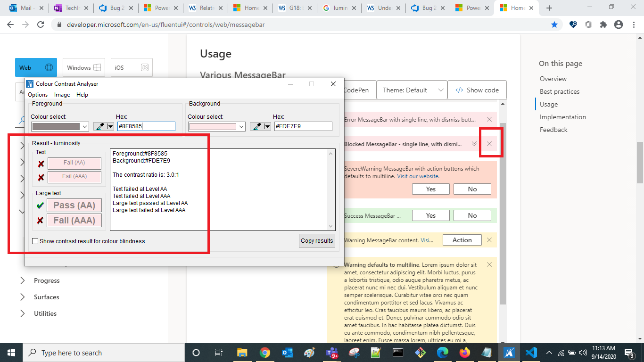Open the Image menu in Colour Contrast Analyser

pos(62,94)
